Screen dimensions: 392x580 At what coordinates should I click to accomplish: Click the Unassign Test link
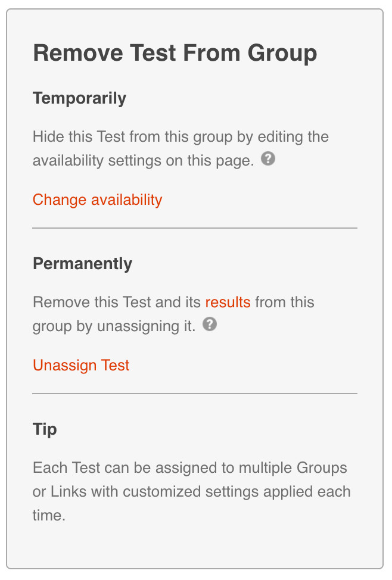point(81,365)
